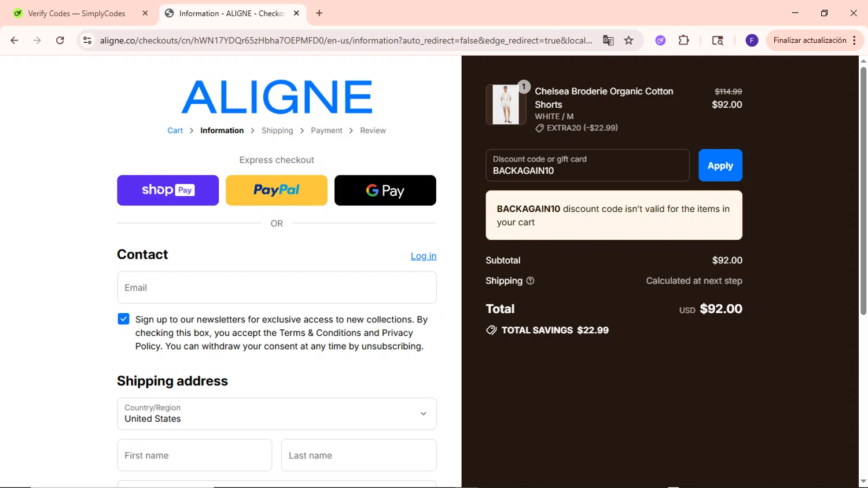This screenshot has height=488, width=868.
Task: Open Chrome three-dot menu
Action: coord(855,41)
